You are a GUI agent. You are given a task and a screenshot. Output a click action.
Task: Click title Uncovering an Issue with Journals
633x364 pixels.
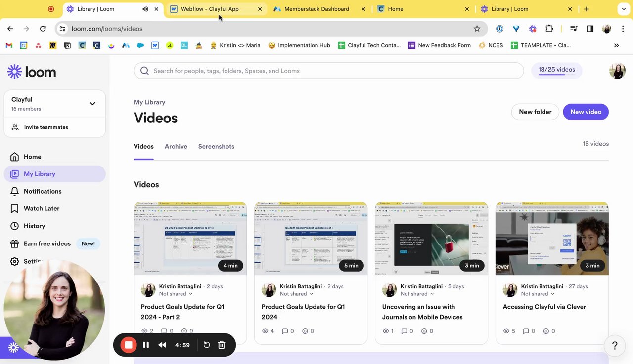[x=422, y=312]
